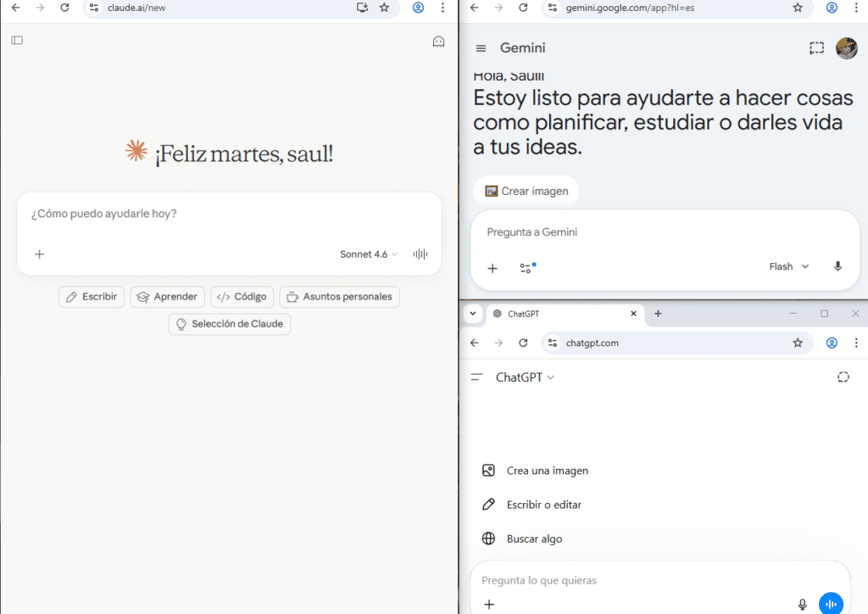The image size is (868, 614).
Task: Open Sonnet 4.6 model selector
Action: (x=368, y=254)
